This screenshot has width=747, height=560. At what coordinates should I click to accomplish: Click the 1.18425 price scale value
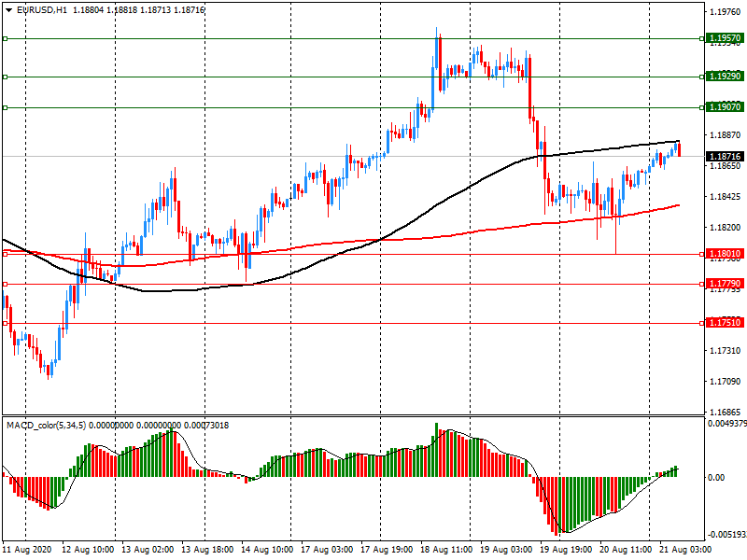coord(726,197)
